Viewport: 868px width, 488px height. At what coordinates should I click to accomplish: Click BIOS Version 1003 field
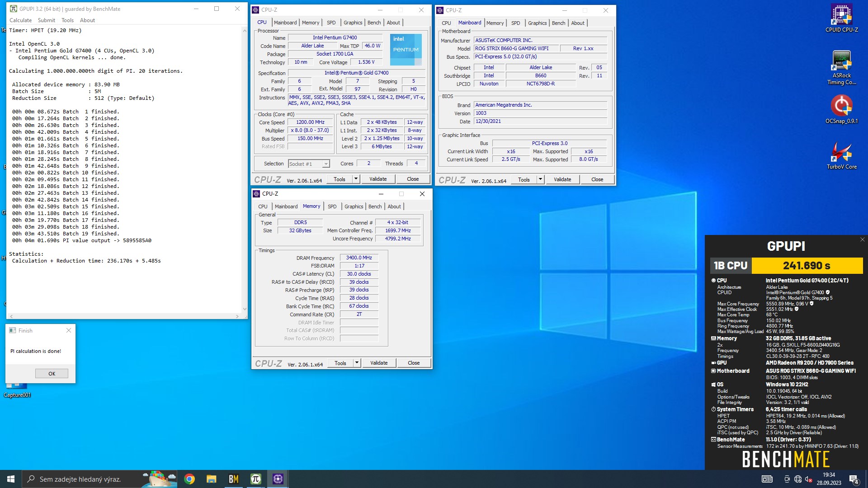coord(540,113)
